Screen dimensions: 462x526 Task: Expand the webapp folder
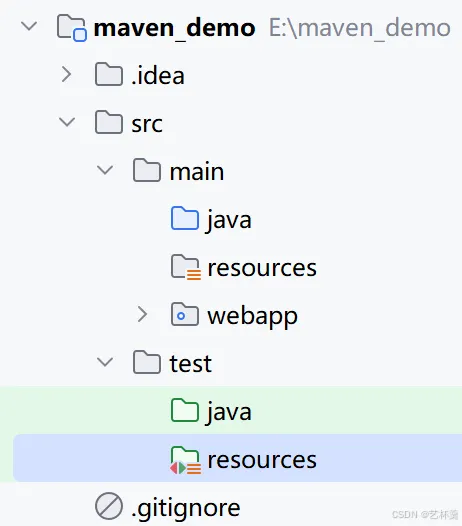142,315
